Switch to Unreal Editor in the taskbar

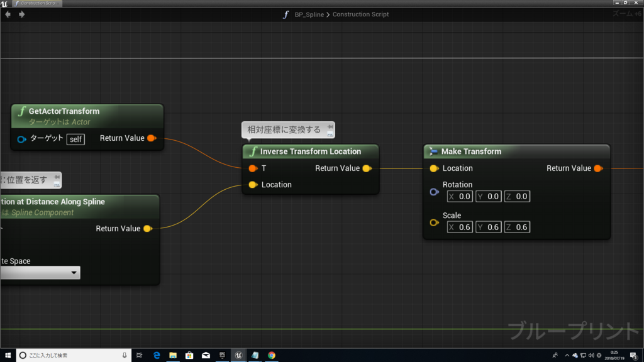point(238,356)
